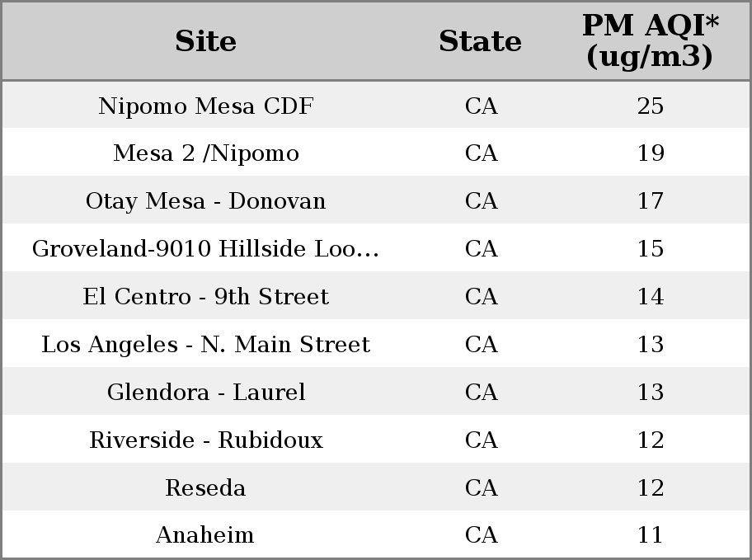Click the CA state cell for Anaheim
Viewport: 752px width, 560px height.
point(481,535)
